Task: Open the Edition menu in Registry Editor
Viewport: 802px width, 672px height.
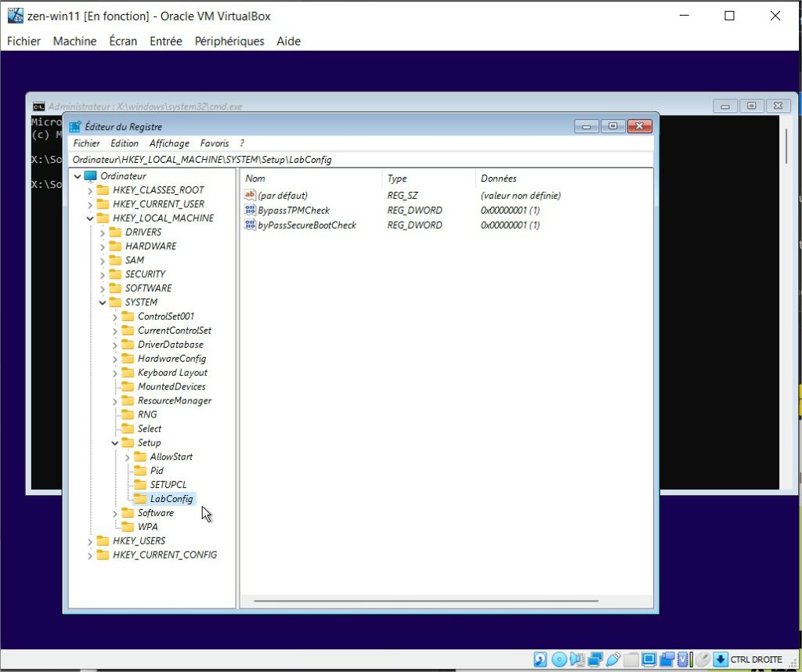Action: 125,143
